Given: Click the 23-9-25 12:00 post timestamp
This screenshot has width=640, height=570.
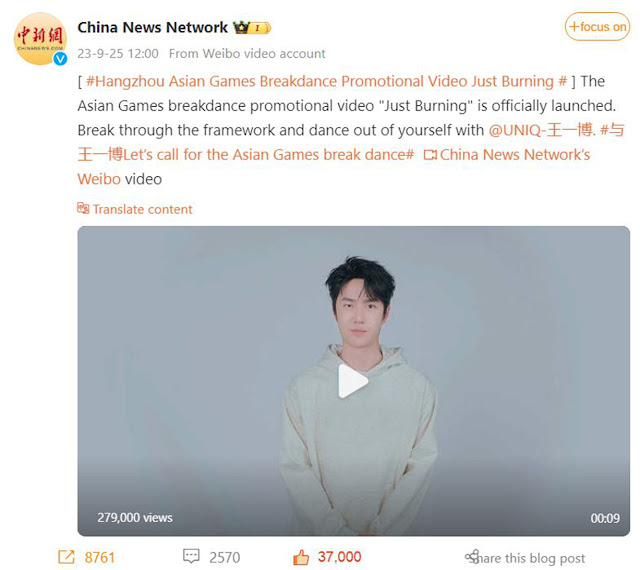Looking at the screenshot, I should [118, 53].
